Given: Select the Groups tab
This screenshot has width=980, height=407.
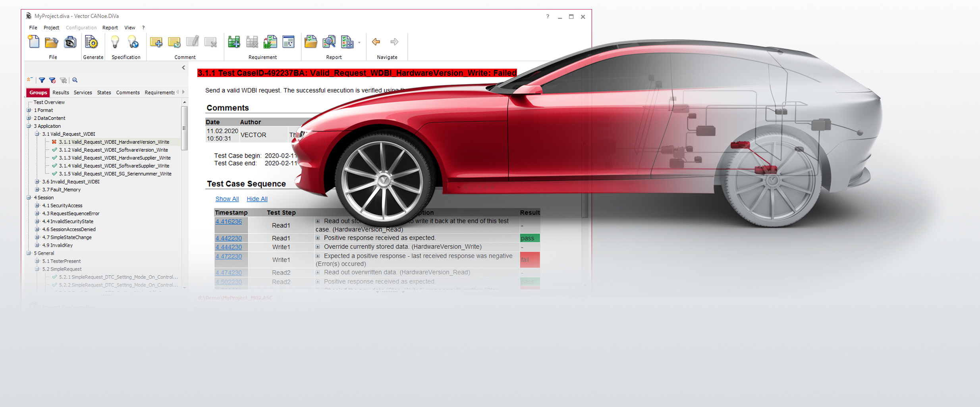Looking at the screenshot, I should (x=38, y=93).
